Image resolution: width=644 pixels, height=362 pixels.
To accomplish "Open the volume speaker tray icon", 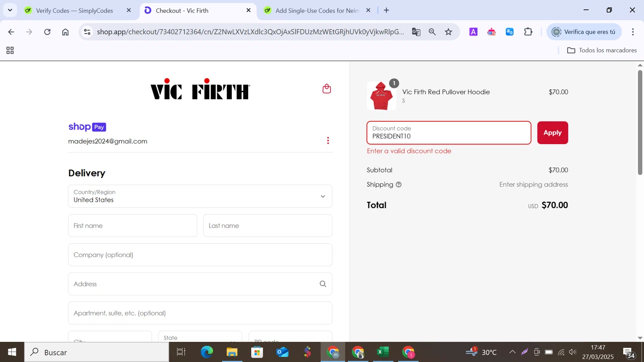I will coord(573,352).
